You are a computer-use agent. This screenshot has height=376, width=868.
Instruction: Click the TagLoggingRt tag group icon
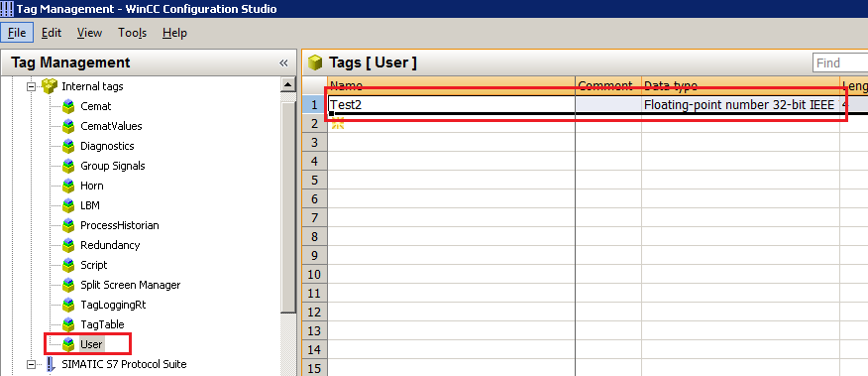pos(68,305)
